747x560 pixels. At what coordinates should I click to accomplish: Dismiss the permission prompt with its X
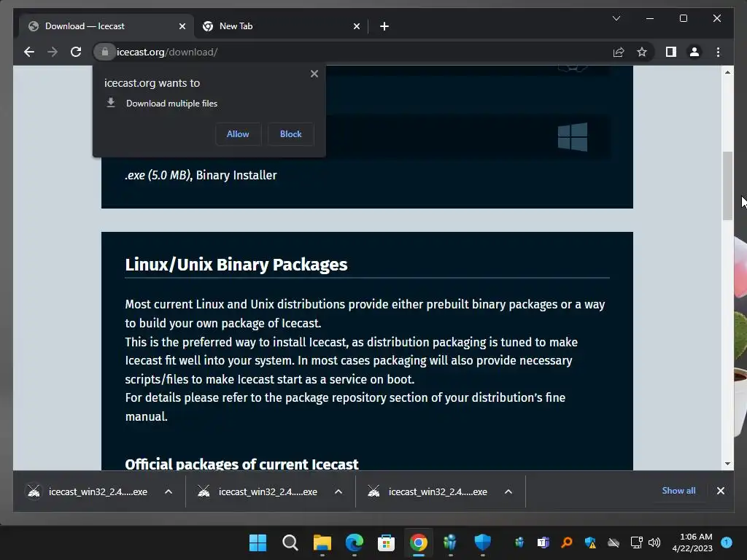coord(314,74)
